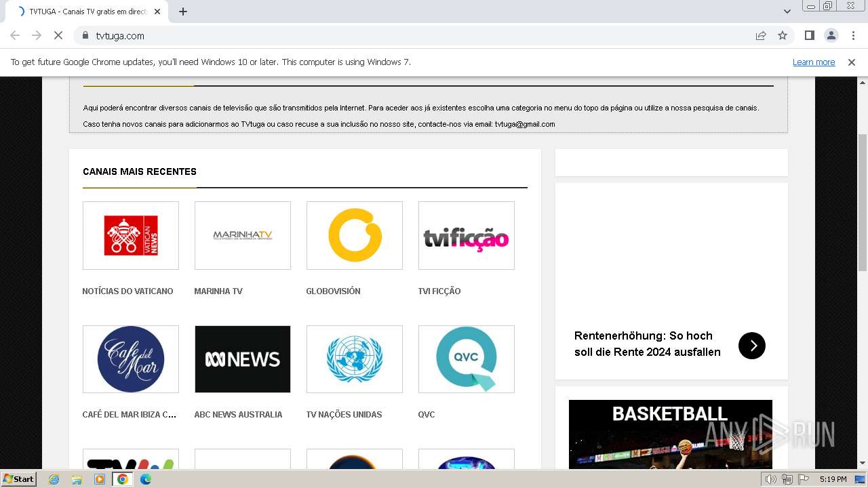This screenshot has width=868, height=488.
Task: Open the media player taskbar icon
Action: [100, 479]
